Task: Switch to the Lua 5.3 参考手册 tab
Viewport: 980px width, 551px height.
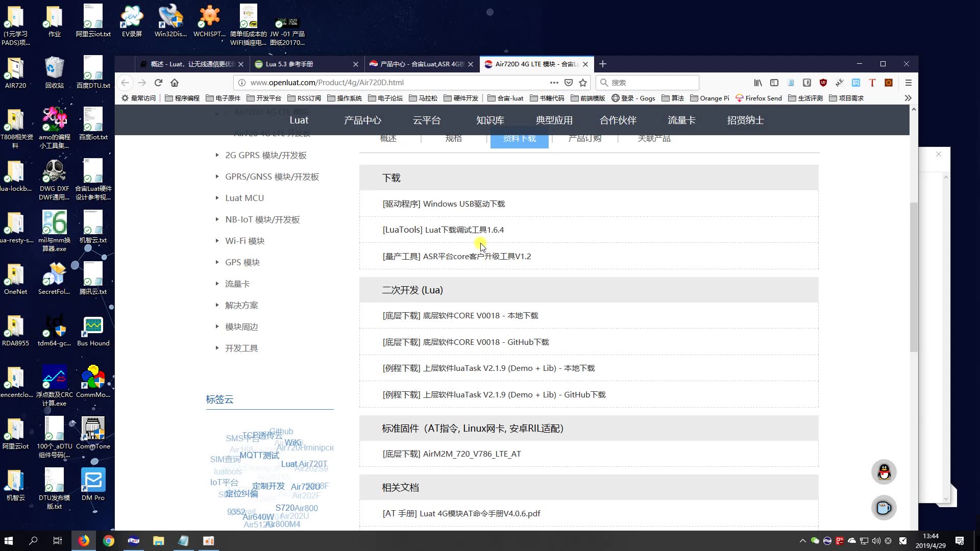Action: 289,64
